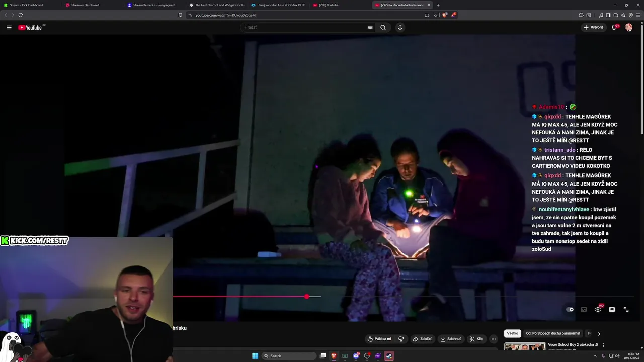Open YouTube notifications bell
Viewport: 644px width, 362px height.
[x=614, y=27]
